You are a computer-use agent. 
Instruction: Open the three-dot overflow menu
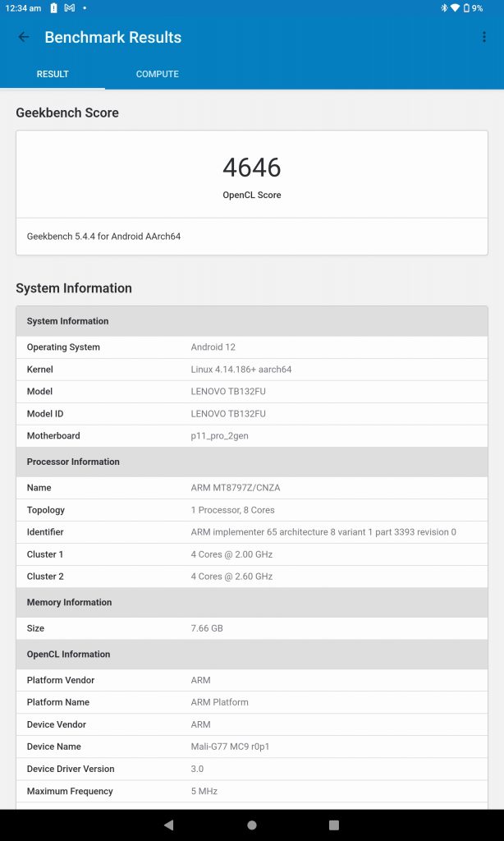tap(484, 37)
